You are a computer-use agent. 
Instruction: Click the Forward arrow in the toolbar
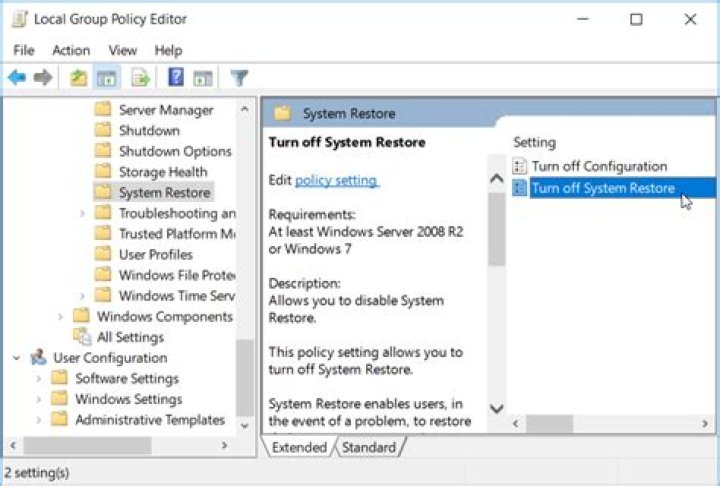click(x=43, y=78)
